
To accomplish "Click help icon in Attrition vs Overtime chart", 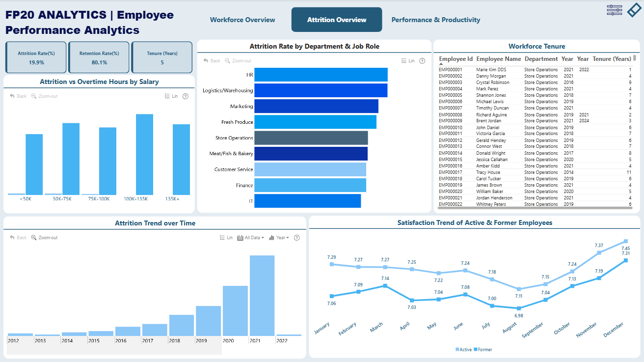I will point(185,96).
